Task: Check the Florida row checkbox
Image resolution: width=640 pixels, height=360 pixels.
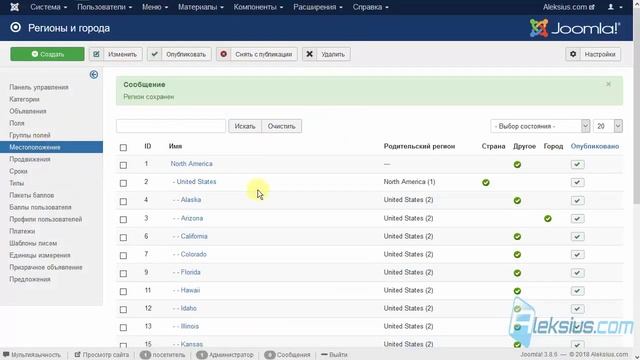Action: [123, 273]
